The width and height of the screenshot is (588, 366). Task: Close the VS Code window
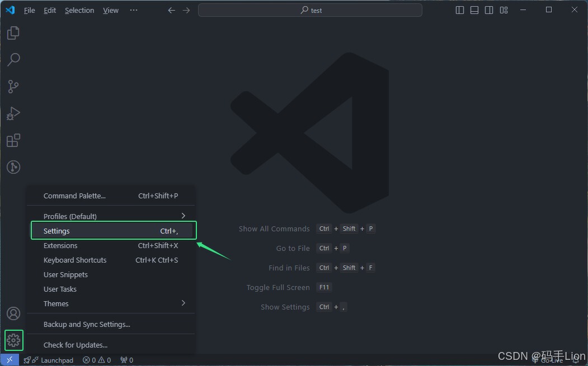coord(574,9)
